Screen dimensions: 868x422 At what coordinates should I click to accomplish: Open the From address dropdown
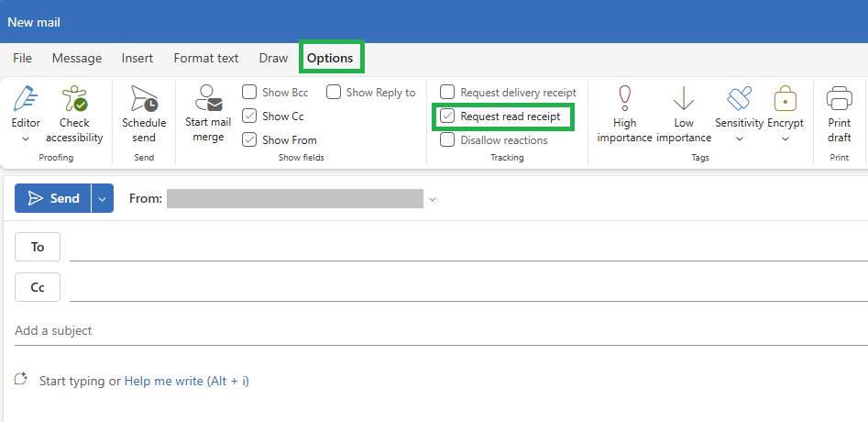coord(433,199)
